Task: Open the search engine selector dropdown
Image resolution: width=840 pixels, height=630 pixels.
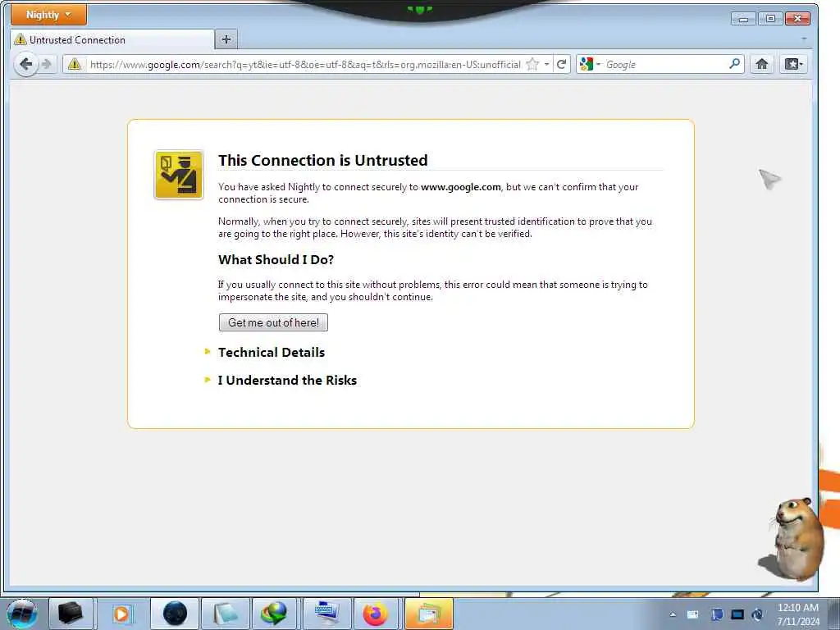Action: pos(590,64)
